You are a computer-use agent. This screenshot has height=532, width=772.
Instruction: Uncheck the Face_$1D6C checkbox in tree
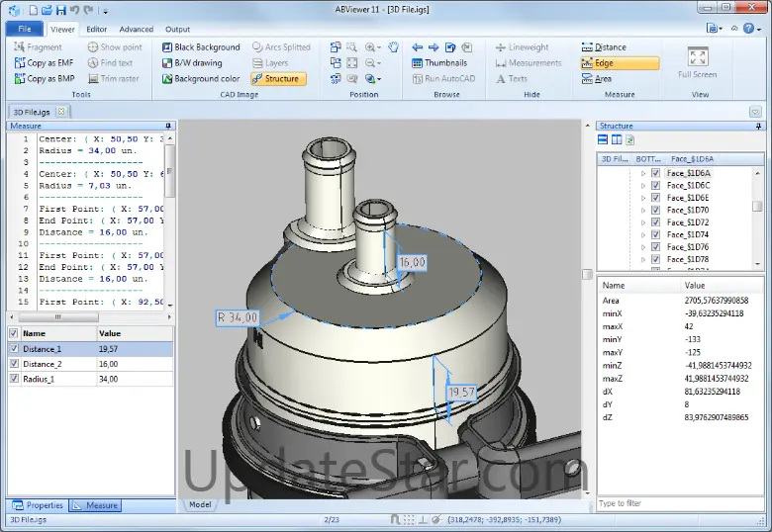(655, 185)
